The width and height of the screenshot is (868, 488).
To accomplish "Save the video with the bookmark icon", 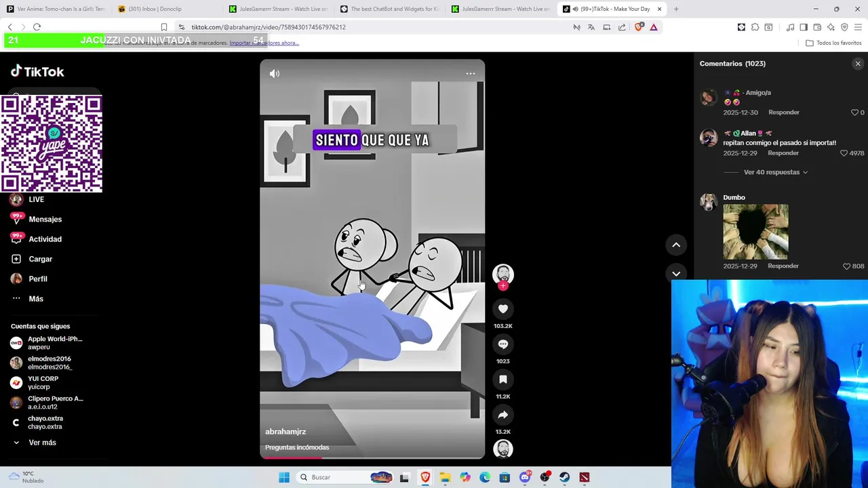I will [503, 380].
